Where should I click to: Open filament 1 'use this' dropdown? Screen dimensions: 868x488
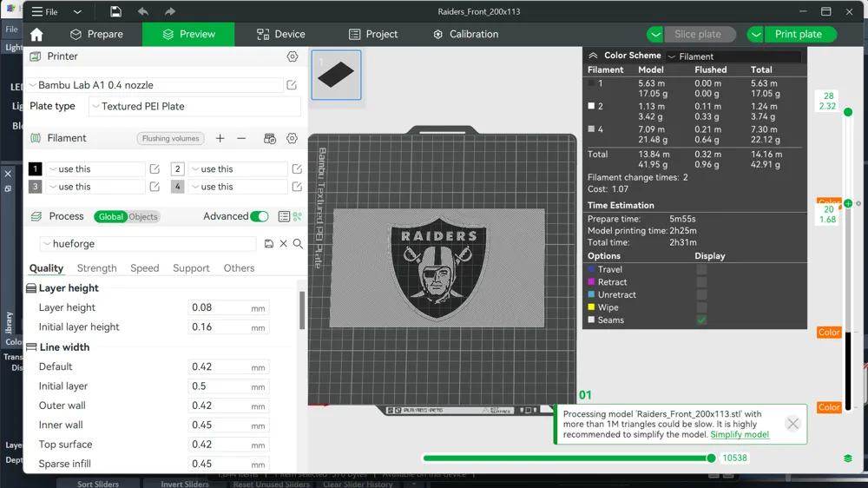point(95,169)
